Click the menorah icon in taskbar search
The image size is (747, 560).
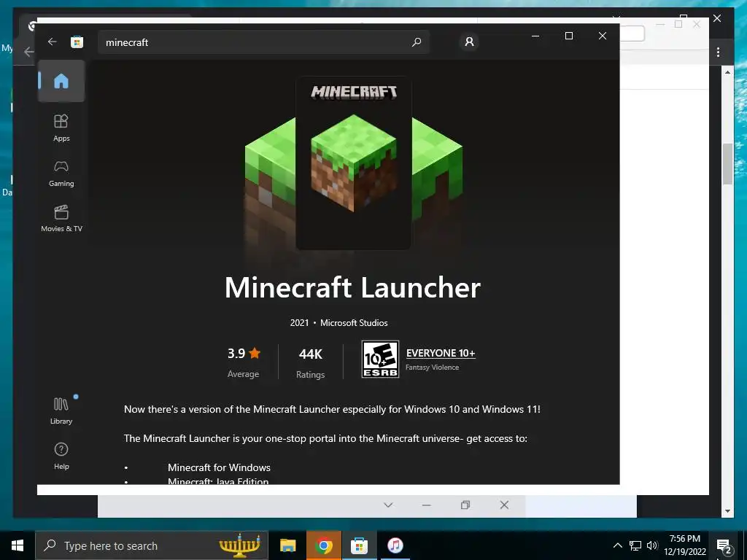click(x=239, y=545)
